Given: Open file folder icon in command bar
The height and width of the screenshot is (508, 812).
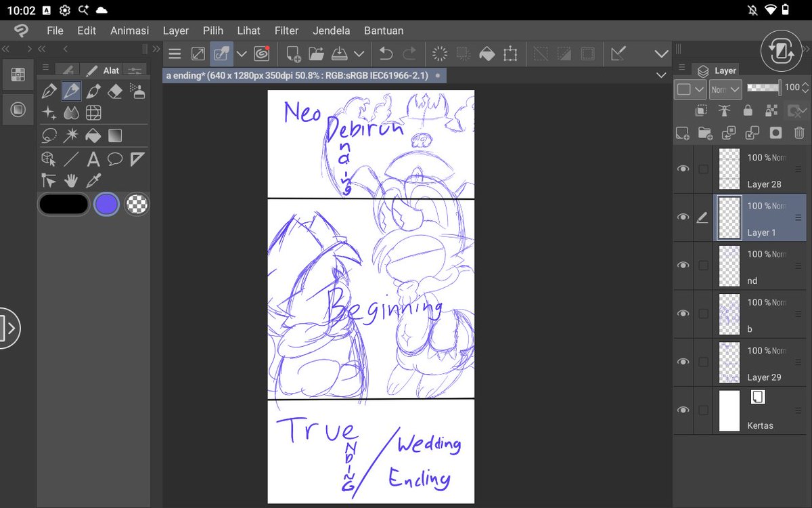Looking at the screenshot, I should [x=316, y=54].
